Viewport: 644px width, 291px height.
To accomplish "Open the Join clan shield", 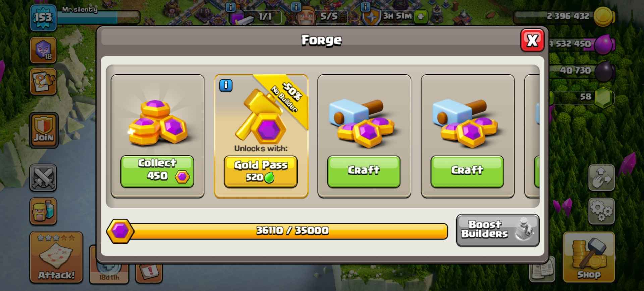I will coord(44,130).
